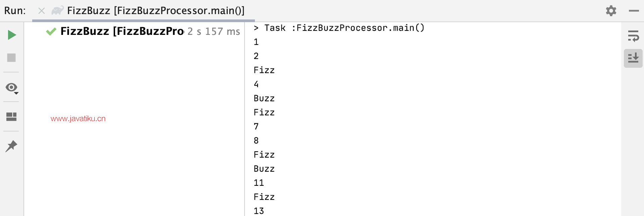Screen dimensions: 644x216
Task: Click the output line reading 13
Action: 259,211
